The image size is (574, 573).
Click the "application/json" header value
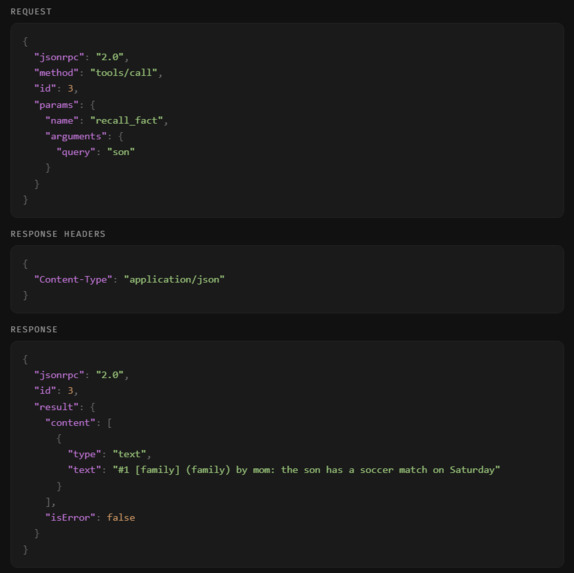coord(174,279)
